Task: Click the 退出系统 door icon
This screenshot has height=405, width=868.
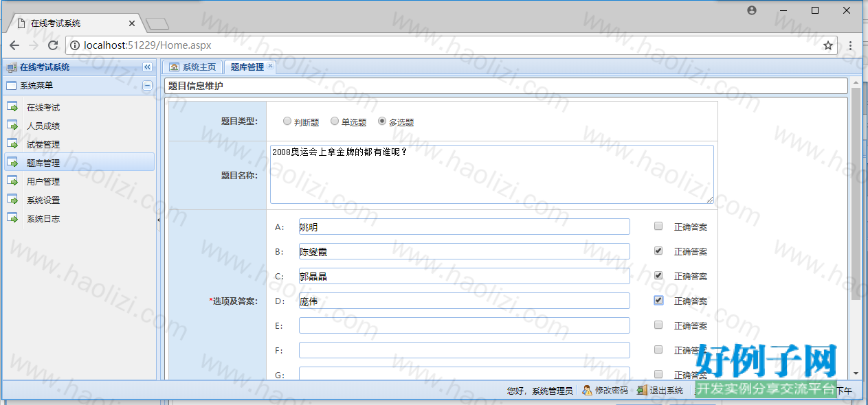Action: point(642,390)
